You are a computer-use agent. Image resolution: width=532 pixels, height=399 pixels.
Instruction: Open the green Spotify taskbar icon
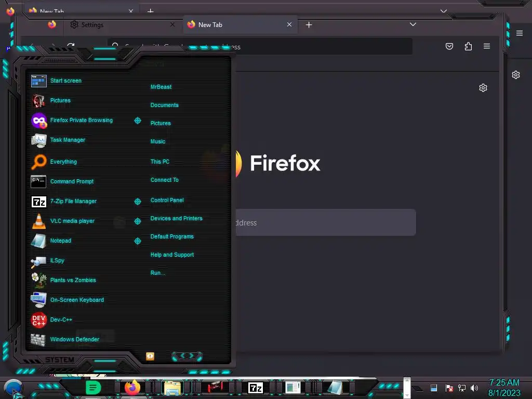click(x=93, y=388)
